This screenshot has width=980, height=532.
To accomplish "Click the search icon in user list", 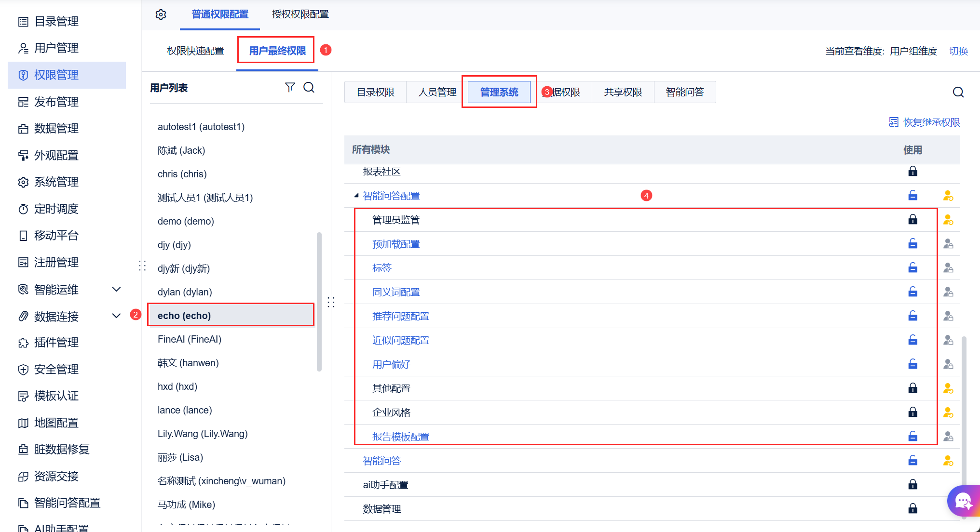I will [x=309, y=87].
